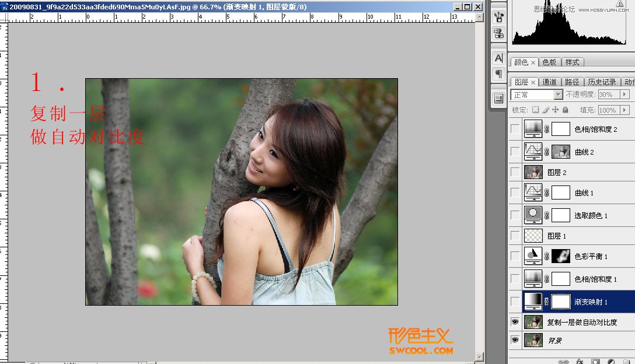Click the 渐变映射 1 gradient thumbnail
Screen dimensions: 635x364
533,301
